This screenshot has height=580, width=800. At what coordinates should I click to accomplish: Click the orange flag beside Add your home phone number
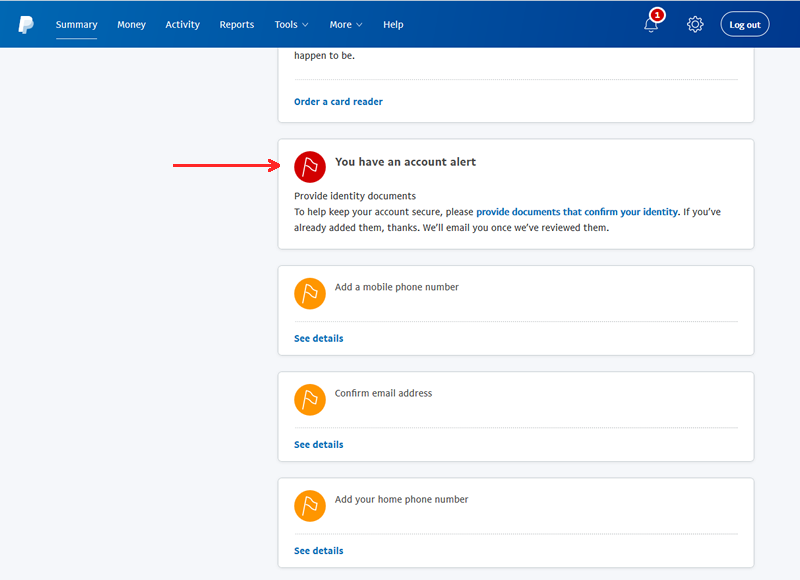(x=310, y=506)
